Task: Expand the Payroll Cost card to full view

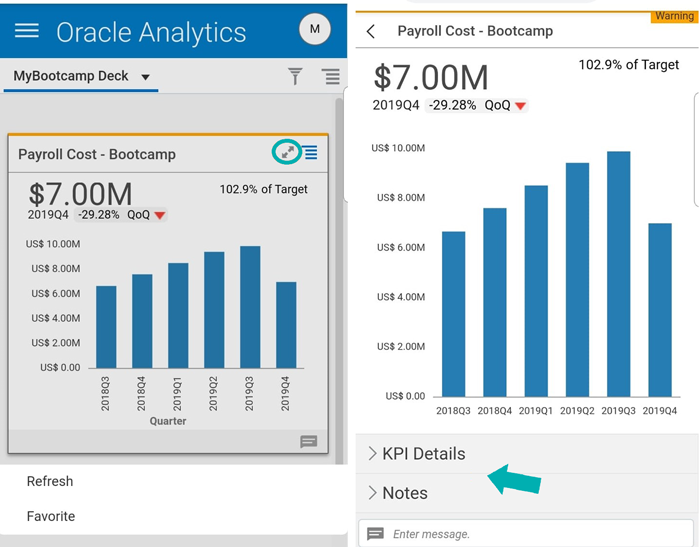Action: tap(288, 152)
